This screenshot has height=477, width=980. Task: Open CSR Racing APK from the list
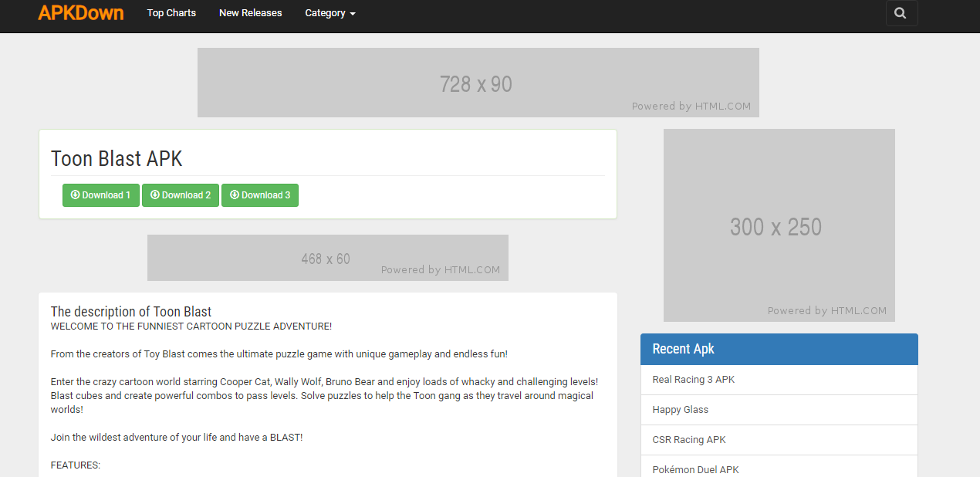click(x=688, y=440)
